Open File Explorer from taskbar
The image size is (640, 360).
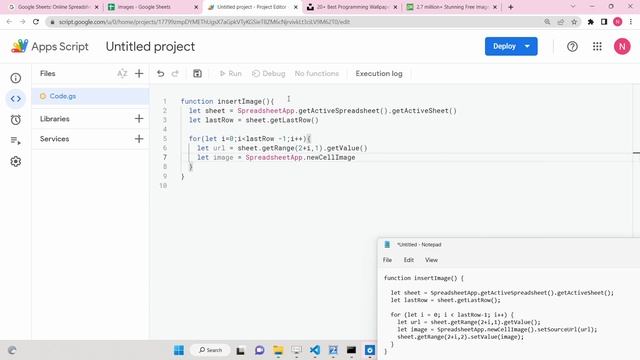(278, 350)
